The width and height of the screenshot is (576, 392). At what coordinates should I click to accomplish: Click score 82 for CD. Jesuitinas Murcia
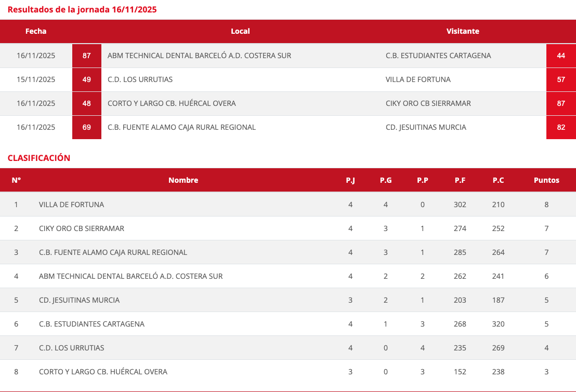pyautogui.click(x=560, y=127)
